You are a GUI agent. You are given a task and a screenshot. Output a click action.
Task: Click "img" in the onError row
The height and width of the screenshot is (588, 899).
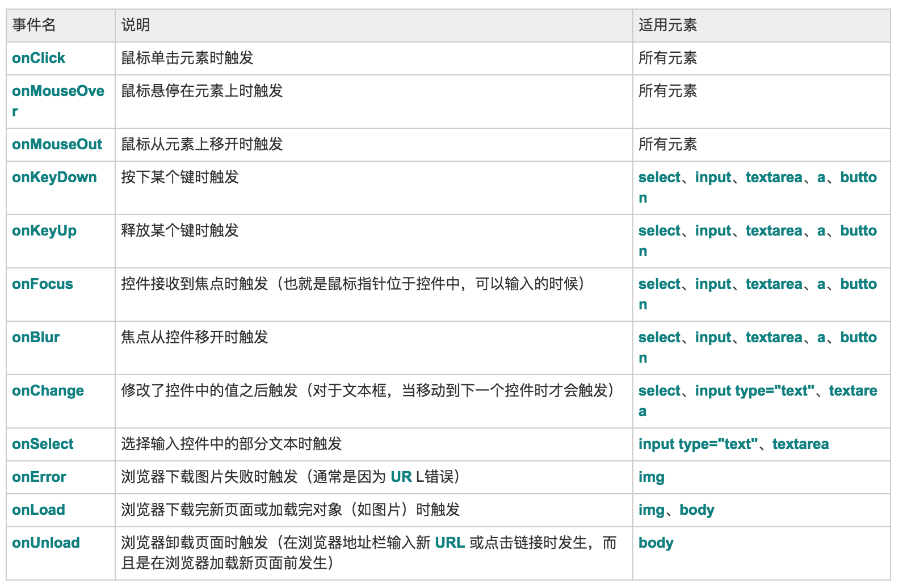[651, 477]
